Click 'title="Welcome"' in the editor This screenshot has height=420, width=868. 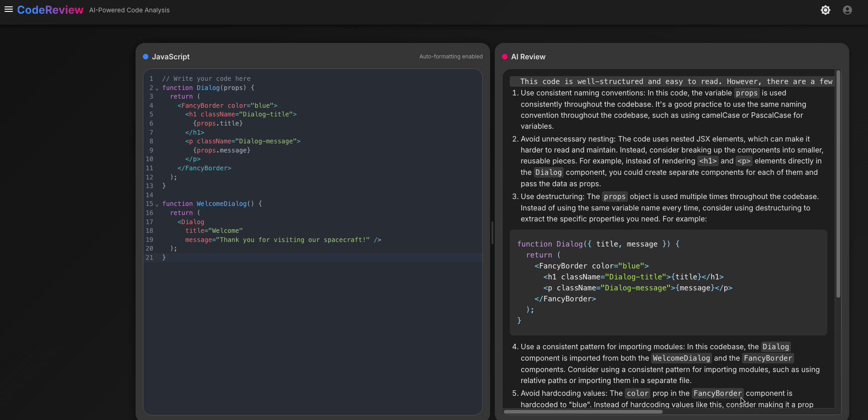214,231
